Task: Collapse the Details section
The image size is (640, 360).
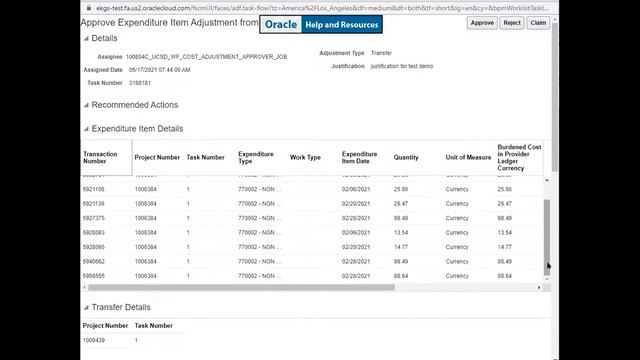Action: (86, 38)
